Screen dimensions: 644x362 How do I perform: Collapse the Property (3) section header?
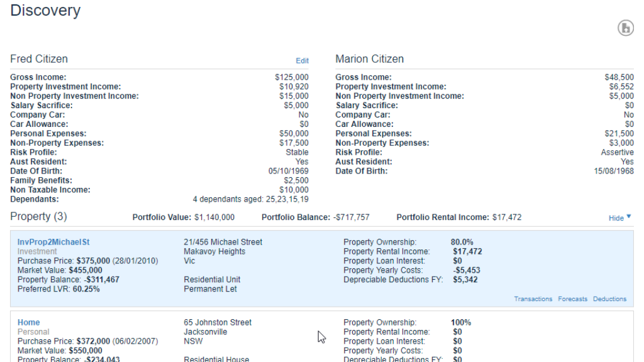coord(38,217)
